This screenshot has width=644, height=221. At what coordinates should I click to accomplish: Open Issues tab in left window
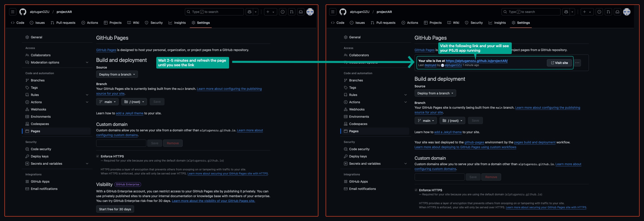click(x=37, y=22)
